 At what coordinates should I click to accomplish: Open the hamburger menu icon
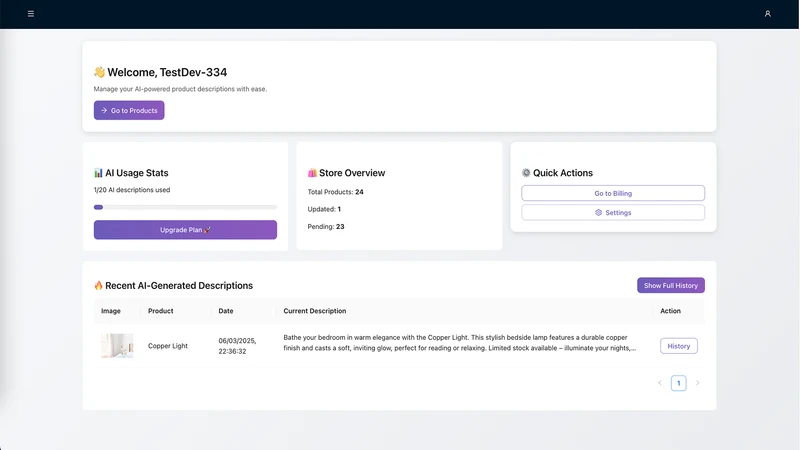(x=31, y=14)
